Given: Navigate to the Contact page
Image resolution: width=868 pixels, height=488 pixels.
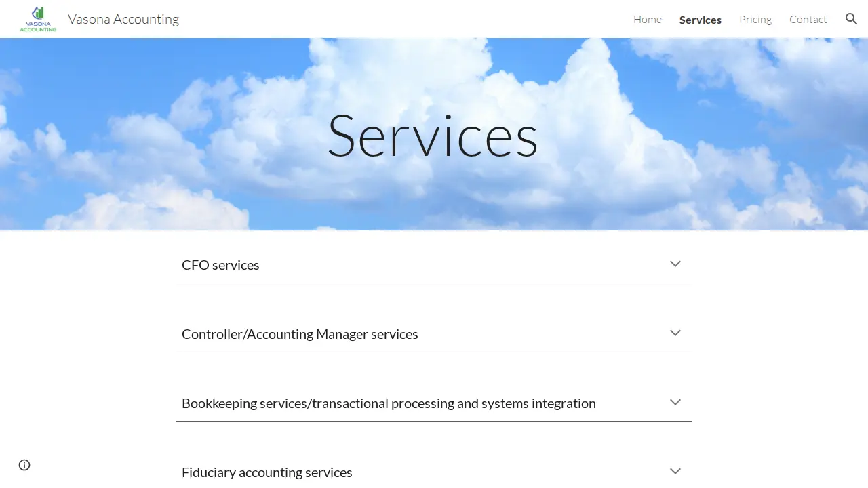Looking at the screenshot, I should pyautogui.click(x=808, y=19).
